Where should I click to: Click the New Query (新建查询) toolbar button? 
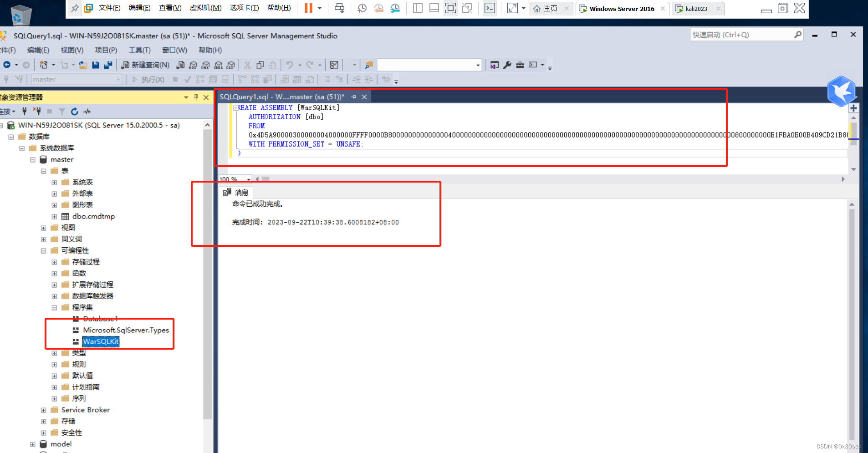(x=146, y=65)
